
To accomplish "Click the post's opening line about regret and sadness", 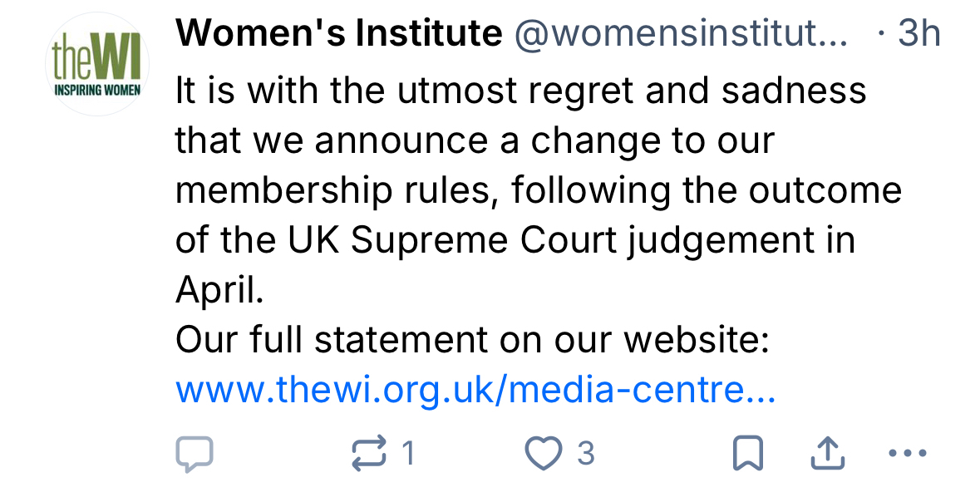I will tap(520, 91).
